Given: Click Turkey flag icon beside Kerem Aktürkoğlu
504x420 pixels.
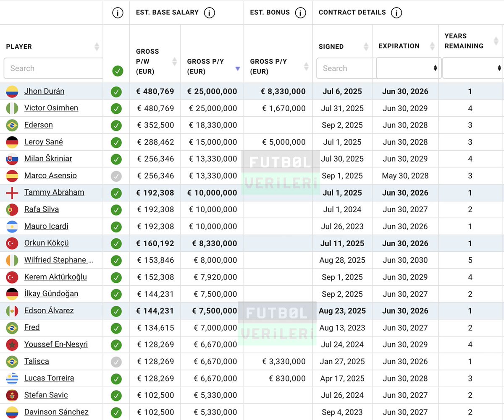Looking at the screenshot, I should click(x=12, y=277).
